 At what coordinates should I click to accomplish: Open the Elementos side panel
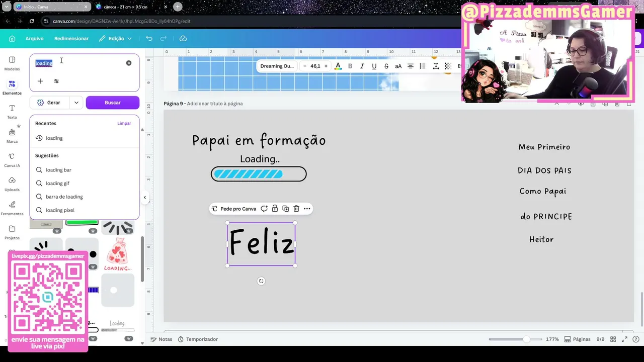12,87
